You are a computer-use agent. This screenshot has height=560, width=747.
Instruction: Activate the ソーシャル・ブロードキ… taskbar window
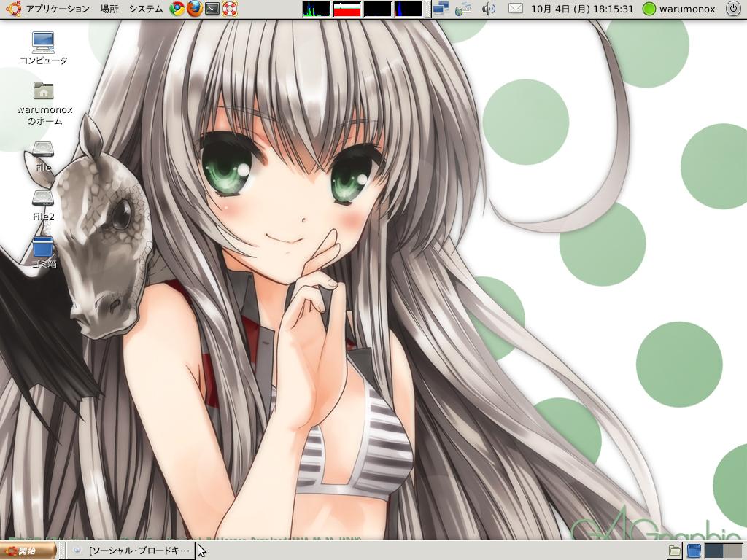[x=131, y=551]
